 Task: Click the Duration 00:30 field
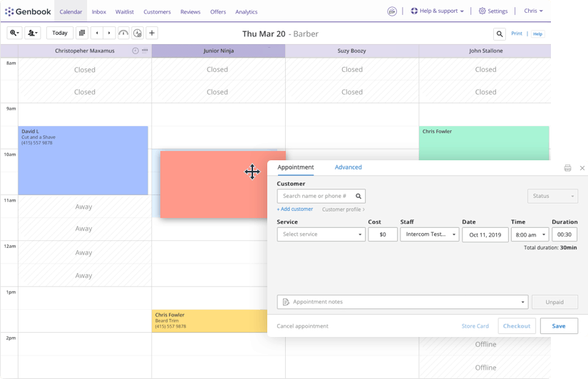[564, 234]
